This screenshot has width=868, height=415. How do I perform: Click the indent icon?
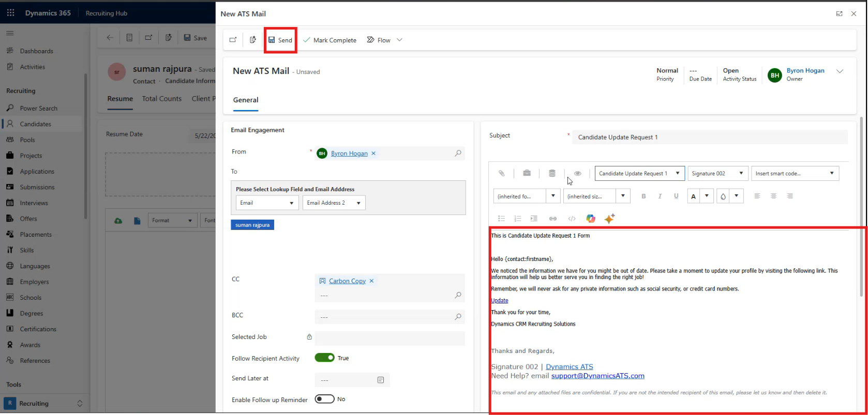[534, 219]
